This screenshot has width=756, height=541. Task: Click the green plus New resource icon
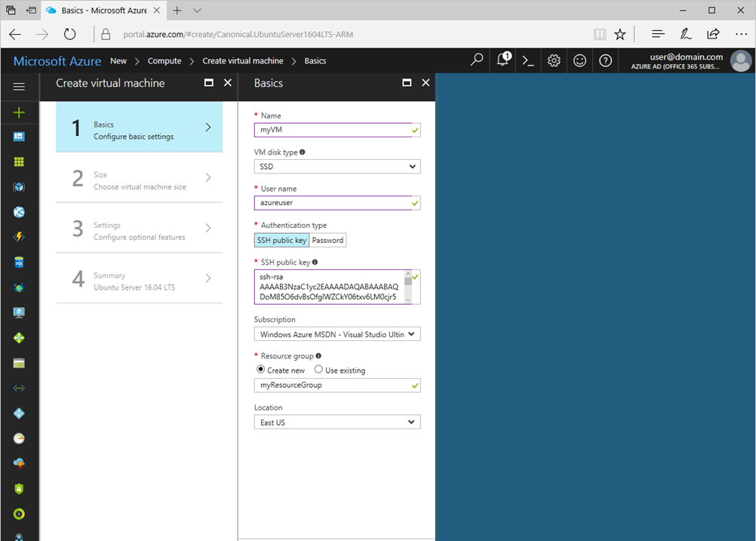click(19, 112)
